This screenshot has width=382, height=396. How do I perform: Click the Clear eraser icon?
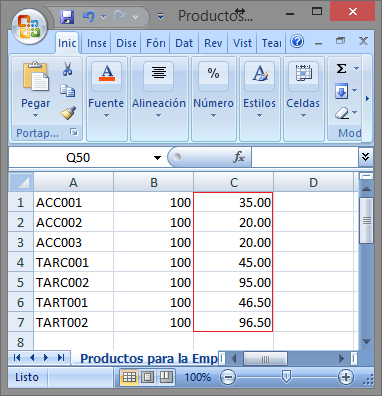click(x=342, y=113)
